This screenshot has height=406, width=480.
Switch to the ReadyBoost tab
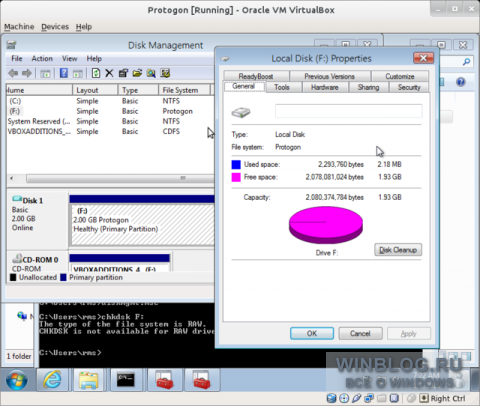[x=256, y=76]
